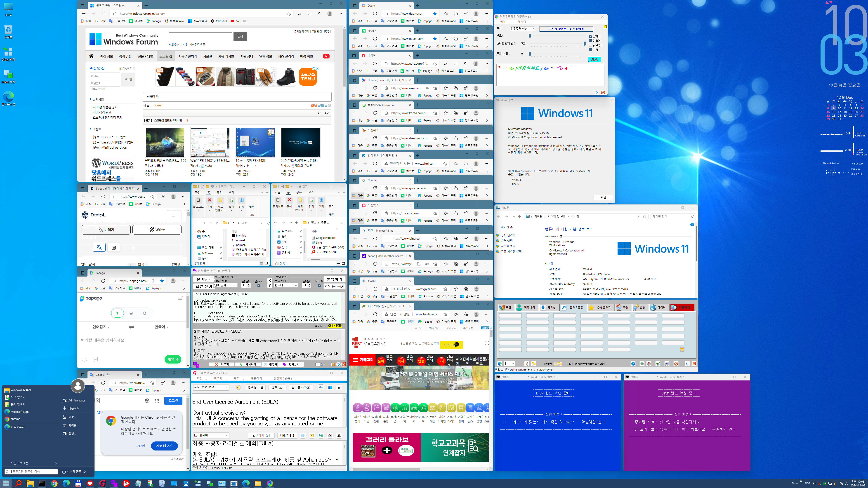The height and width of the screenshot is (488, 868).
Task: Click 코드를 클립보드로 복사하기 button
Action: [566, 29]
